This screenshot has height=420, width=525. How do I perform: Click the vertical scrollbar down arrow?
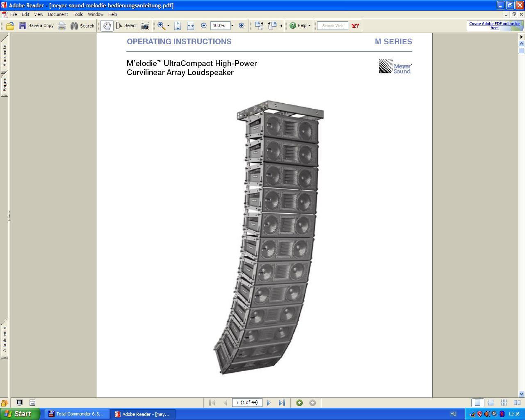coord(521,394)
